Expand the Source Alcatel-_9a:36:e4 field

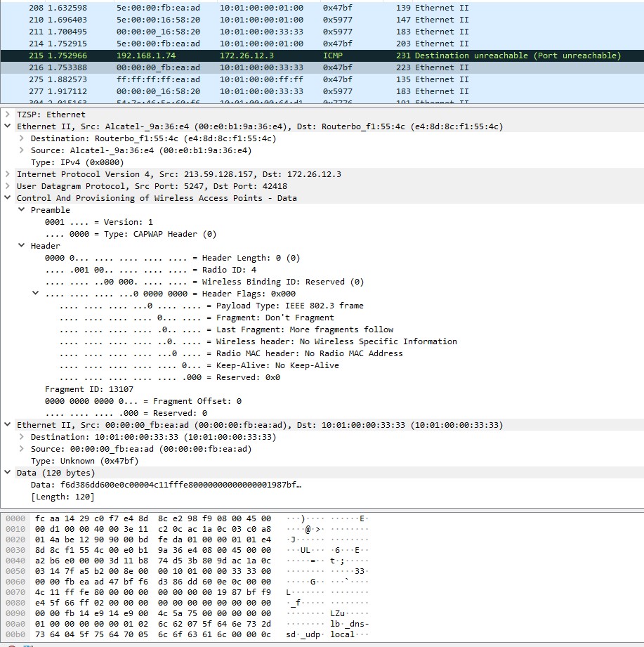[20, 150]
